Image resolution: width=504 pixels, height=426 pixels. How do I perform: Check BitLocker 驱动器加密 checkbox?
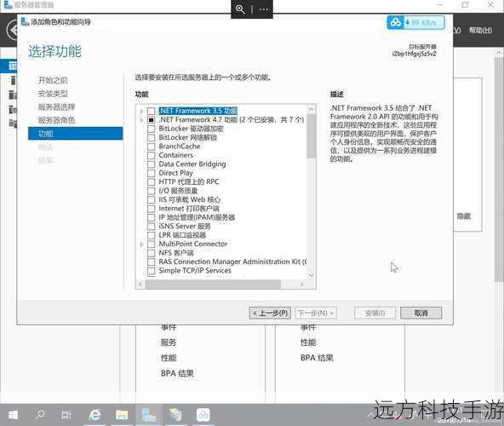(151, 129)
